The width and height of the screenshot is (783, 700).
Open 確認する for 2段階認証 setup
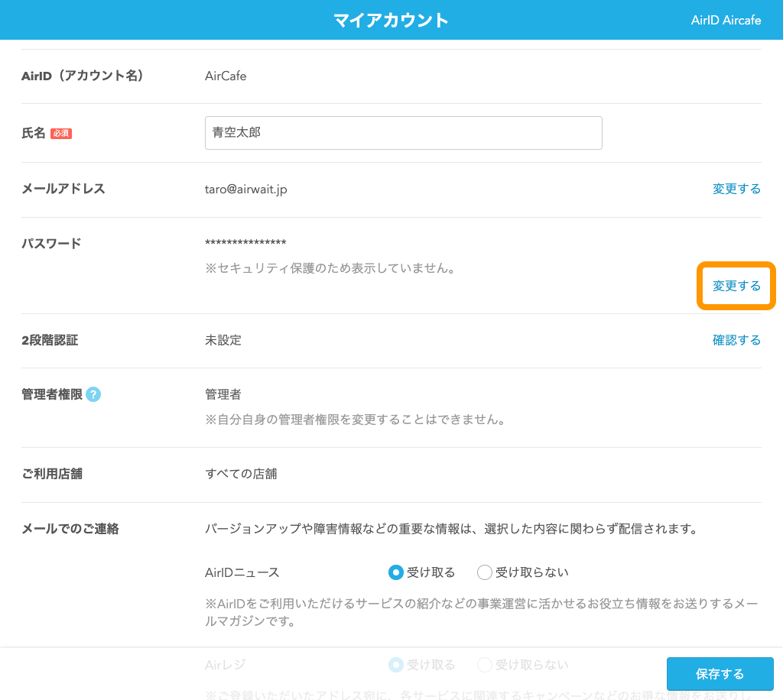pos(736,339)
